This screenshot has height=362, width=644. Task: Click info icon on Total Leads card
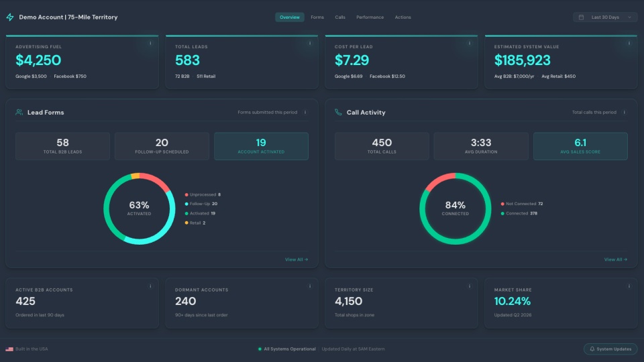[x=310, y=43]
